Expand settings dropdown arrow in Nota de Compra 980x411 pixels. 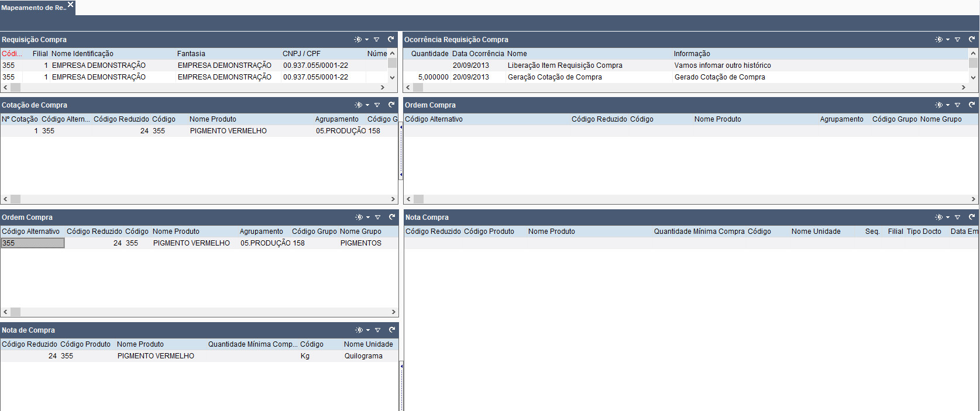368,330
